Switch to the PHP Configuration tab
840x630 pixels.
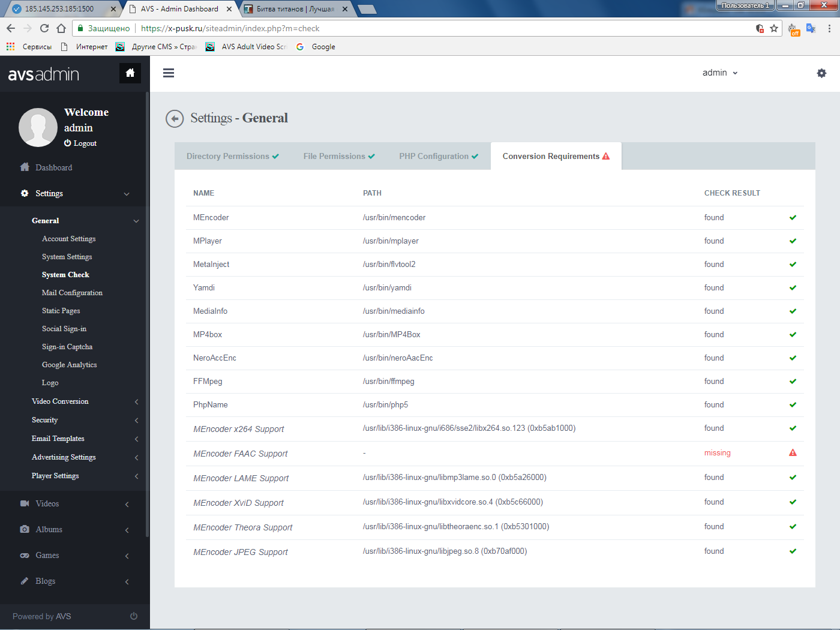438,157
